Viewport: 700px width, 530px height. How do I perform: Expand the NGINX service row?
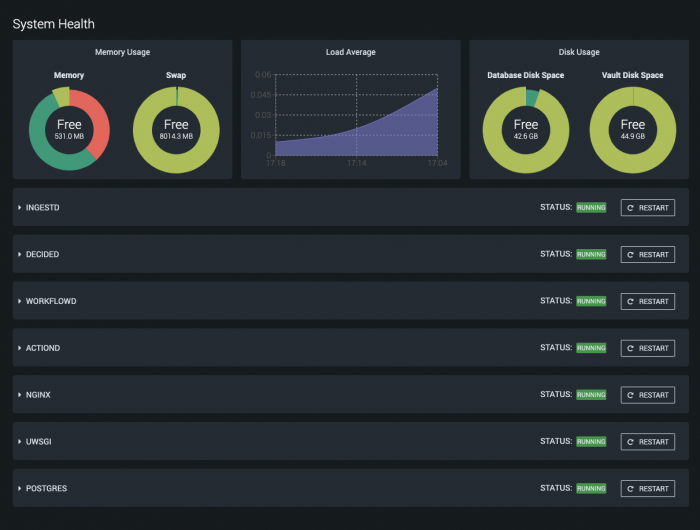20,395
